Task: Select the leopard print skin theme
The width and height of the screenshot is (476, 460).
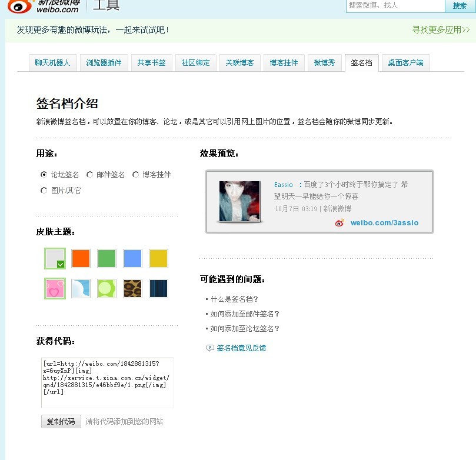Action: pyautogui.click(x=132, y=288)
